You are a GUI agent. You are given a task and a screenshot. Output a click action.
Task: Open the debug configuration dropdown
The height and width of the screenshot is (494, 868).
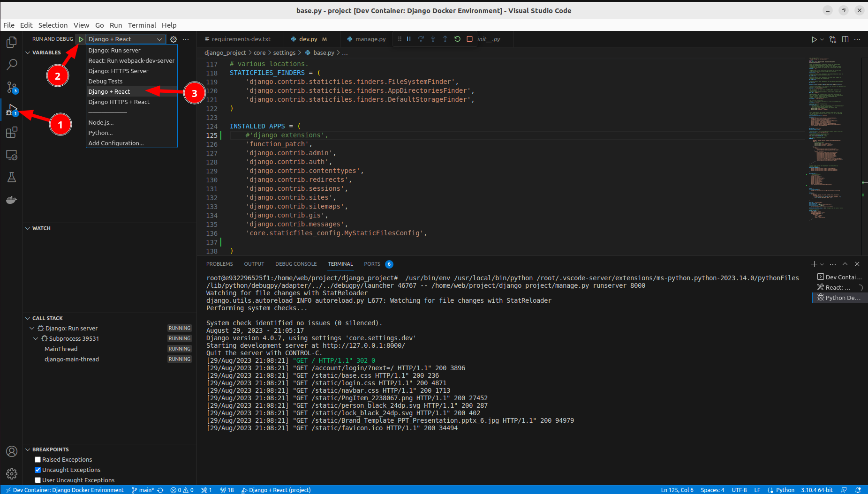pyautogui.click(x=126, y=39)
